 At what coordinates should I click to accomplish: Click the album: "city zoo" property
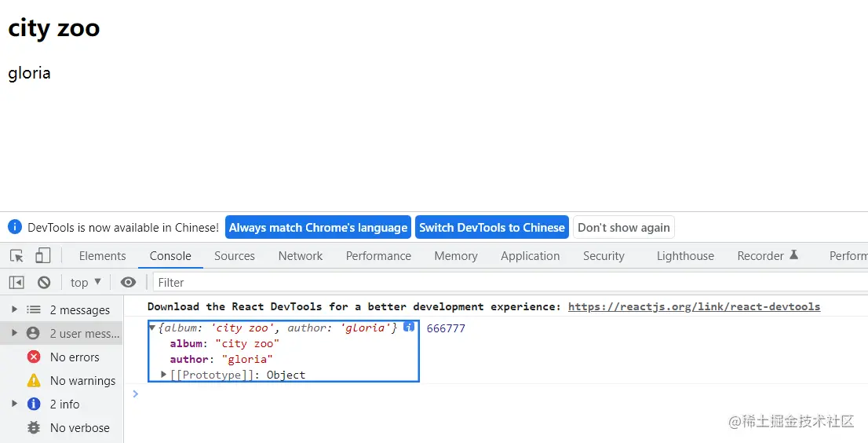point(224,343)
